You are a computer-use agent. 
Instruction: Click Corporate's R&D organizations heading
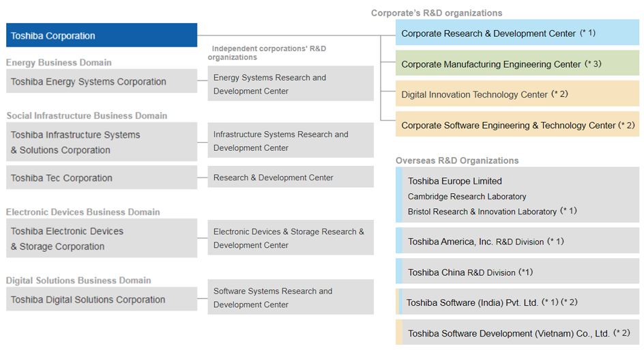point(437,13)
